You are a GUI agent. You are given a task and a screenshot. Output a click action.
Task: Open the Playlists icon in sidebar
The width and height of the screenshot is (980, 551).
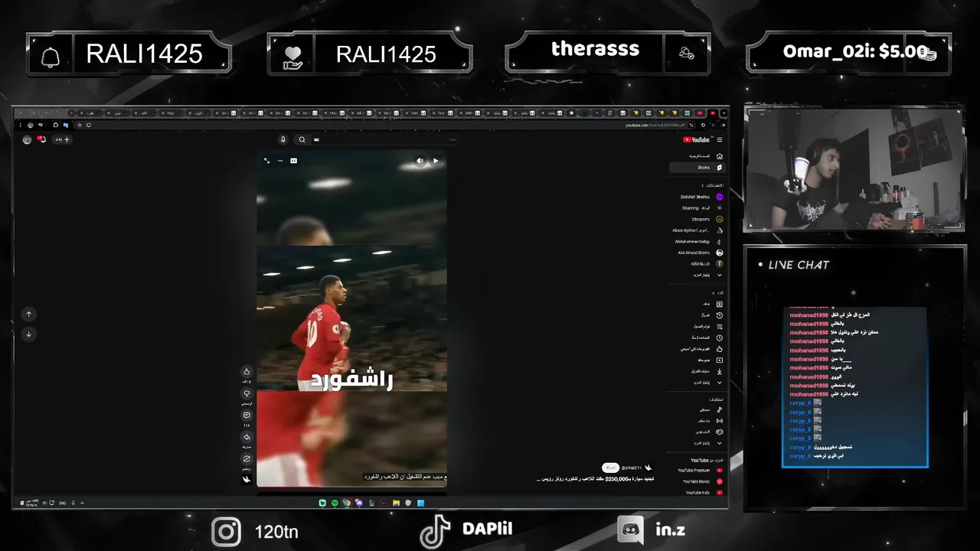[720, 326]
